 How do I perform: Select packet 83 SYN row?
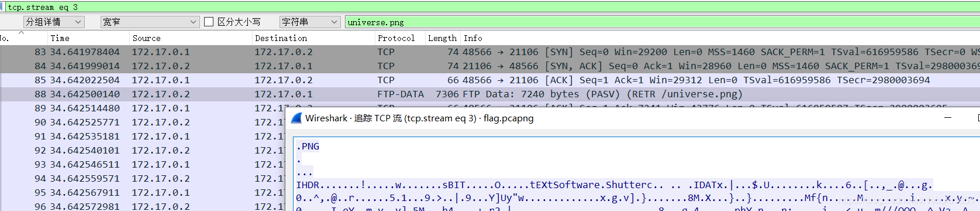coord(490,52)
